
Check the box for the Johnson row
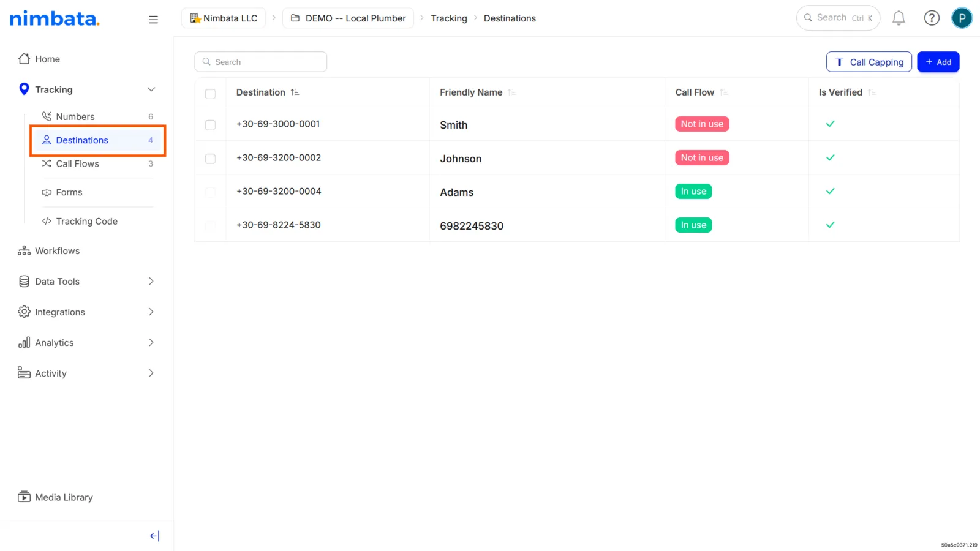[x=210, y=159]
